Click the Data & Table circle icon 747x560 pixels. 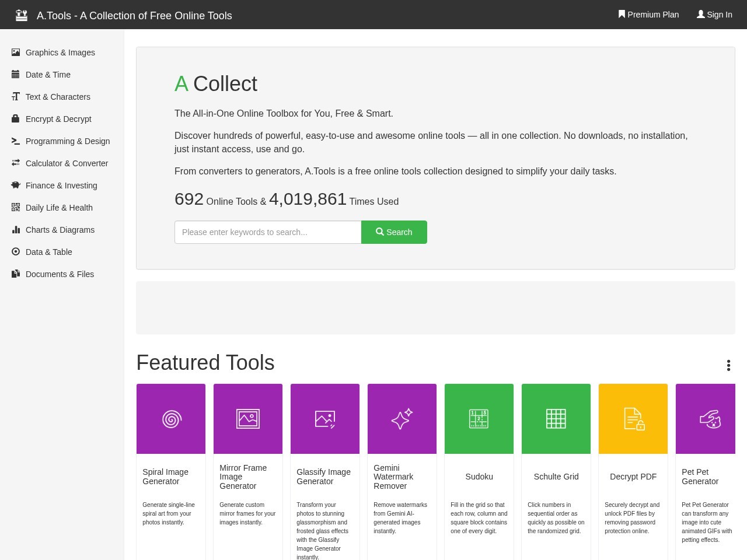pyautogui.click(x=16, y=252)
